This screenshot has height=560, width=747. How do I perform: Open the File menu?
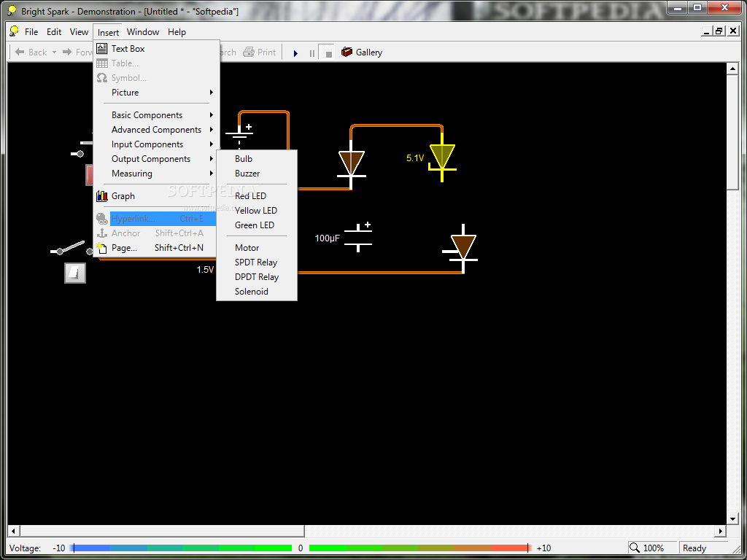(x=31, y=32)
